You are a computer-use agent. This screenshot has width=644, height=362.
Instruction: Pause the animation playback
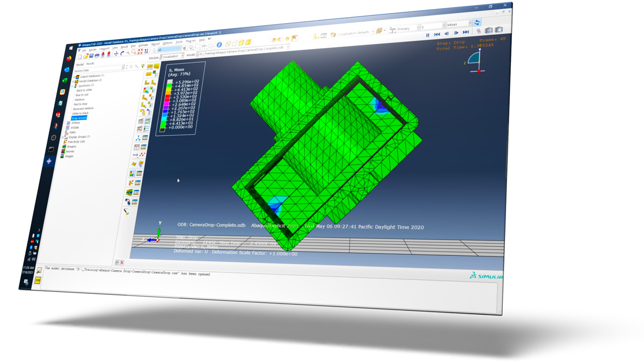[x=428, y=35]
